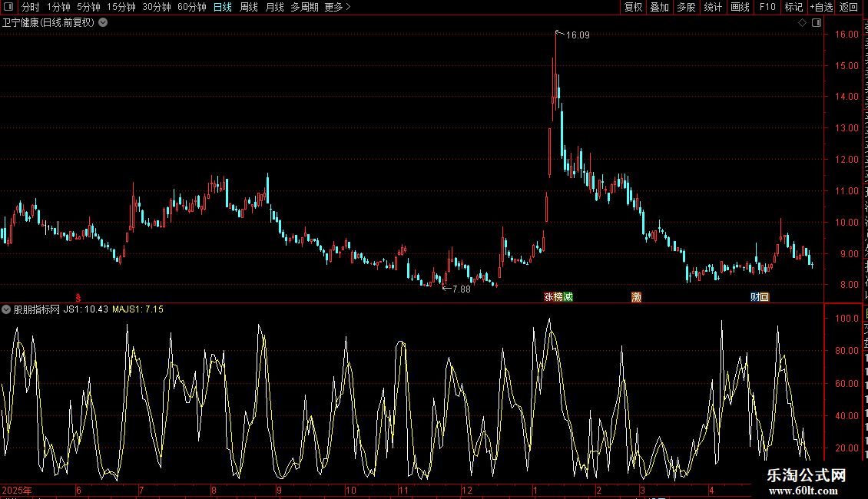
Task: Click 80.00 on the indicator axis
Action: pyautogui.click(x=847, y=351)
